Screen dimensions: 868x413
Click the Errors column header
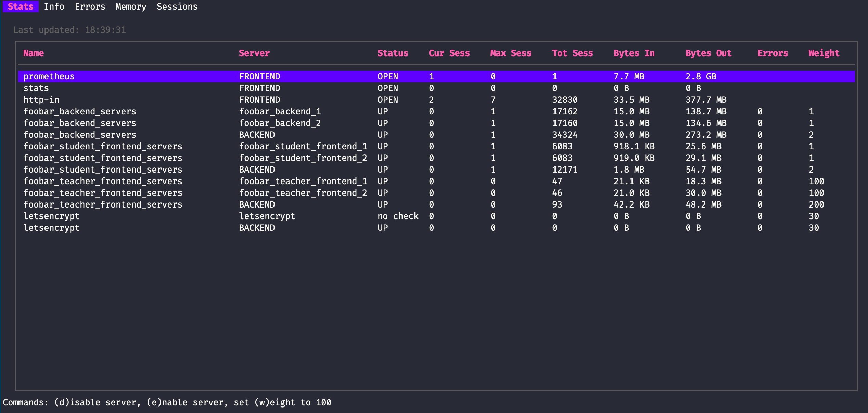pos(773,53)
